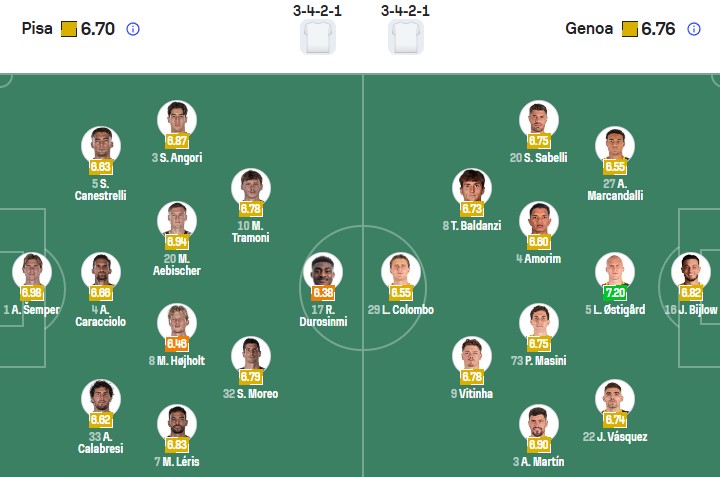The width and height of the screenshot is (720, 477).
Task: Click the Vitinha name label
Action: click(471, 393)
